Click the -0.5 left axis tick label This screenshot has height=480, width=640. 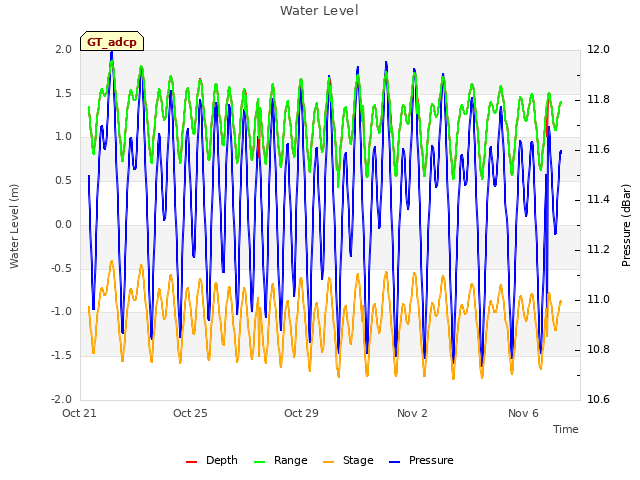click(x=61, y=268)
